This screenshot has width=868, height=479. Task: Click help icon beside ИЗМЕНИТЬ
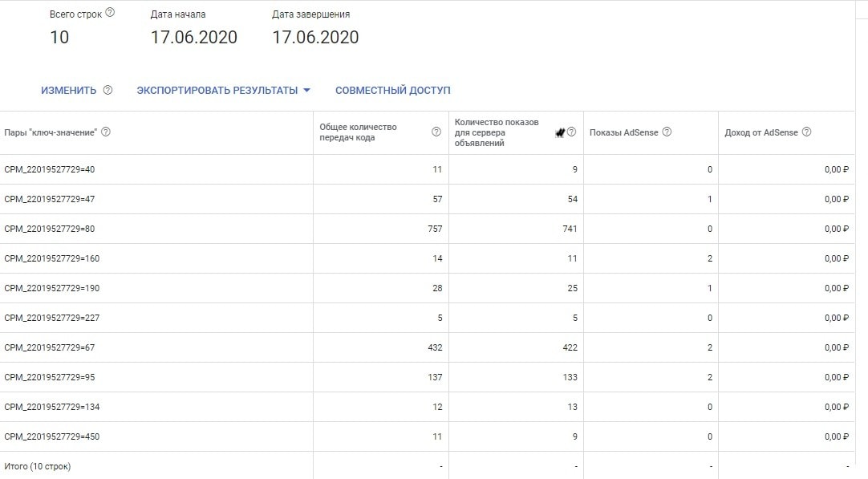(107, 91)
